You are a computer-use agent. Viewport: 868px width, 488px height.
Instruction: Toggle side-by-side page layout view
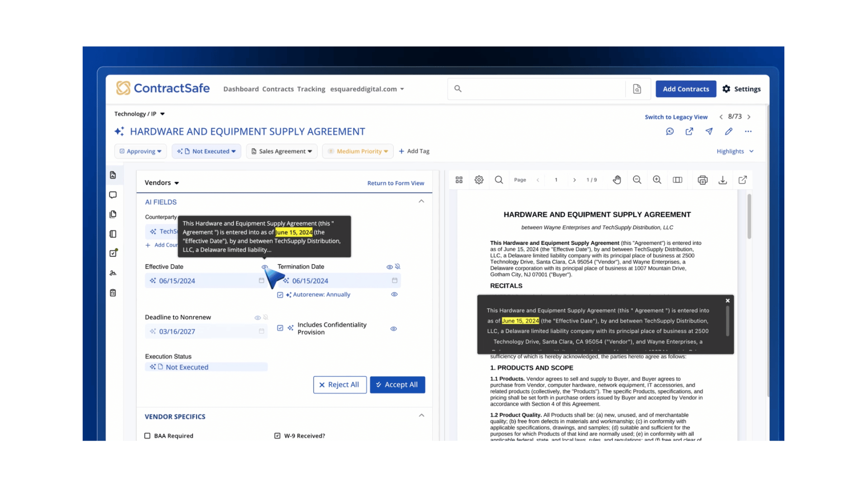pos(678,180)
